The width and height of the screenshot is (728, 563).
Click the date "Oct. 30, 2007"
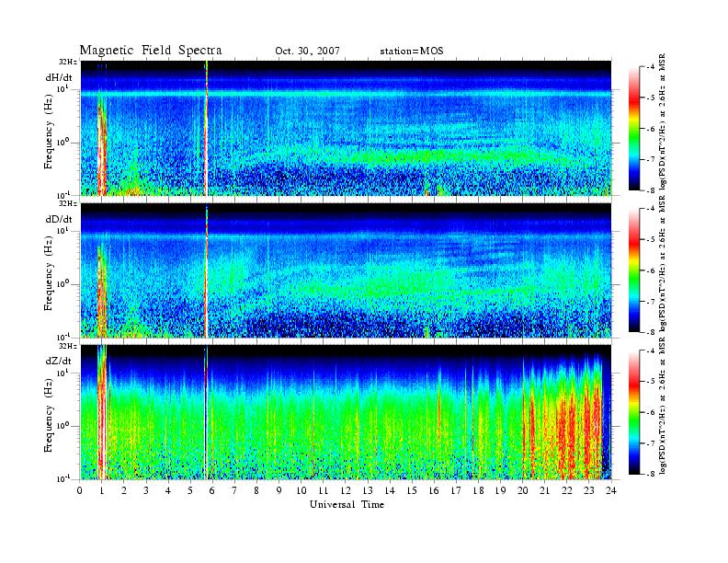(x=307, y=51)
